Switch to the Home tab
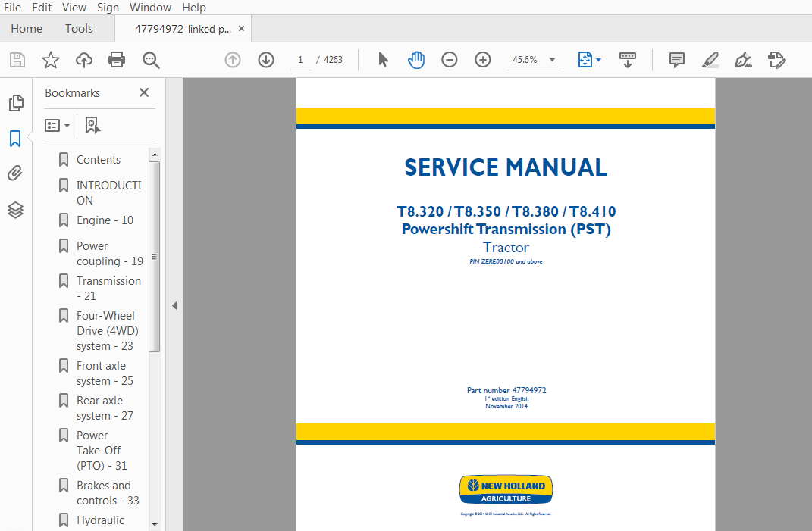Screen dimensions: 812x531 pos(27,29)
